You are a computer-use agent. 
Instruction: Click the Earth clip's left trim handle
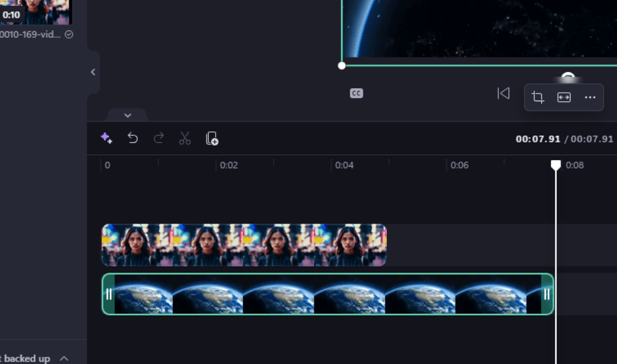pyautogui.click(x=108, y=294)
